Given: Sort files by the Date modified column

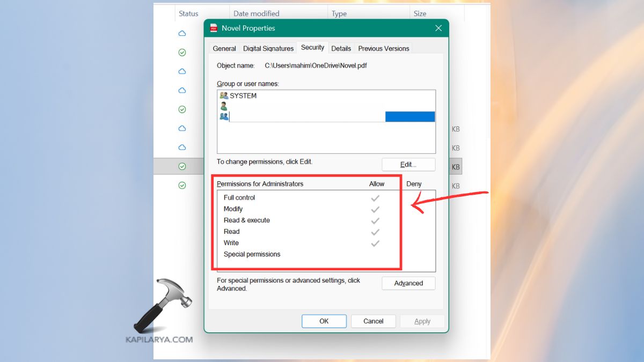Looking at the screenshot, I should [x=255, y=13].
